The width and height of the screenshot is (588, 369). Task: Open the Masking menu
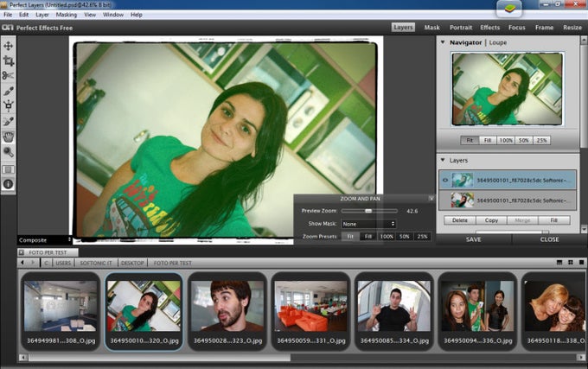[67, 15]
